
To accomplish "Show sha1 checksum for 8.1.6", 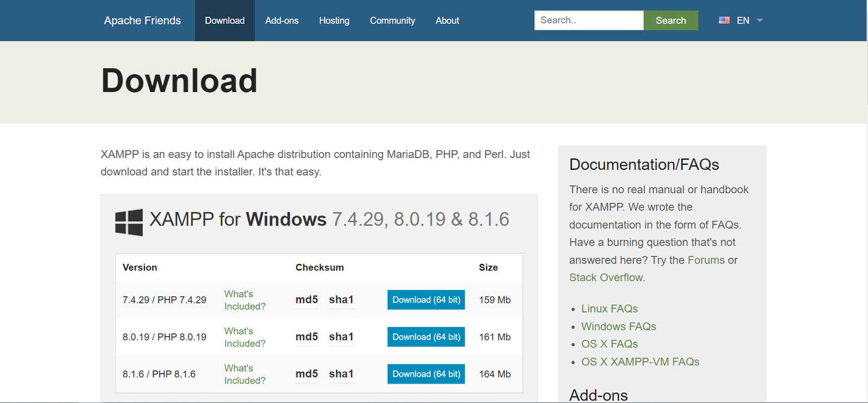I will tap(341, 374).
